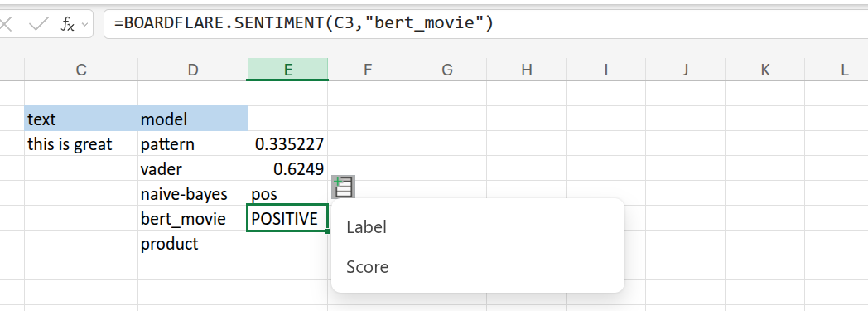Select the 'bert_movie' cell
The width and height of the screenshot is (868, 311).
click(x=193, y=218)
